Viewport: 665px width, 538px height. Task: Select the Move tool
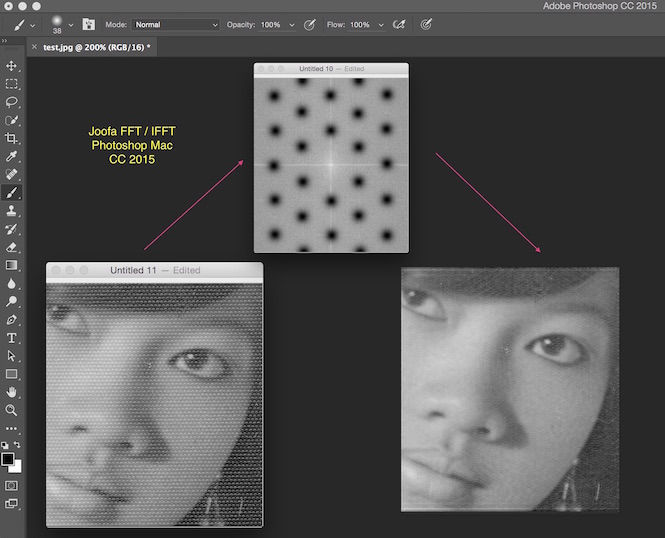11,66
